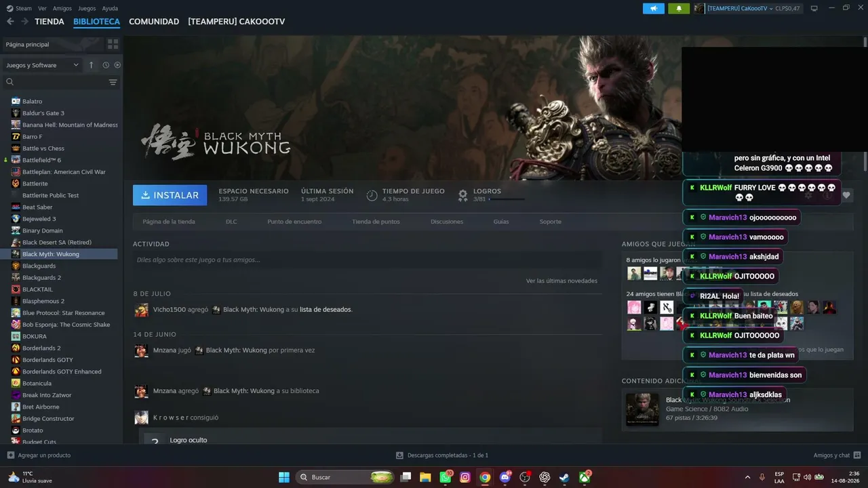This screenshot has height=488, width=868.
Task: Open Amigos y chat
Action: point(837,455)
